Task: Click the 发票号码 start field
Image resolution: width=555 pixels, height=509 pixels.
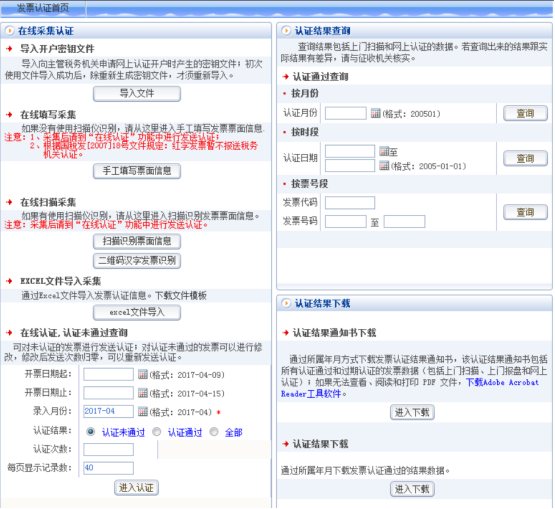Action: coord(345,222)
